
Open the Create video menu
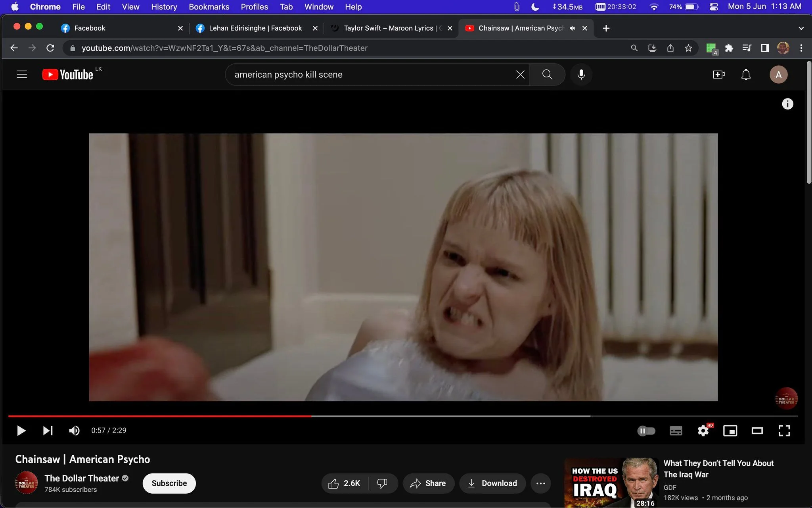[718, 75]
